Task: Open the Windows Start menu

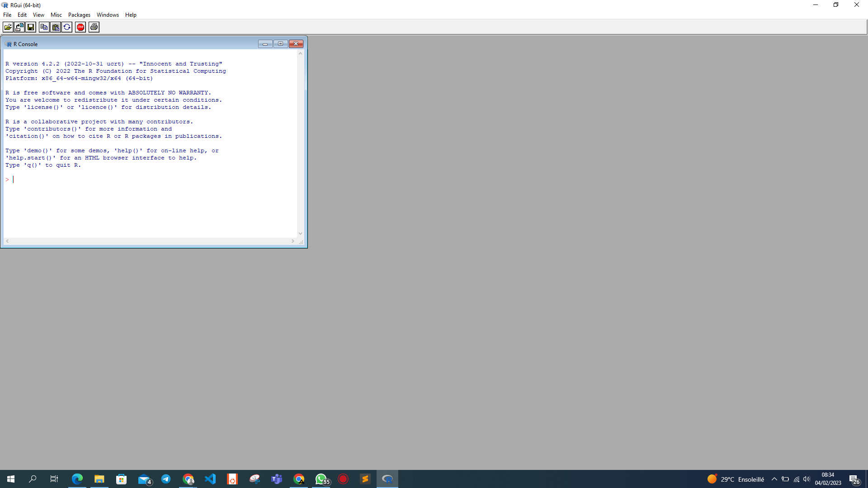Action: tap(11, 479)
